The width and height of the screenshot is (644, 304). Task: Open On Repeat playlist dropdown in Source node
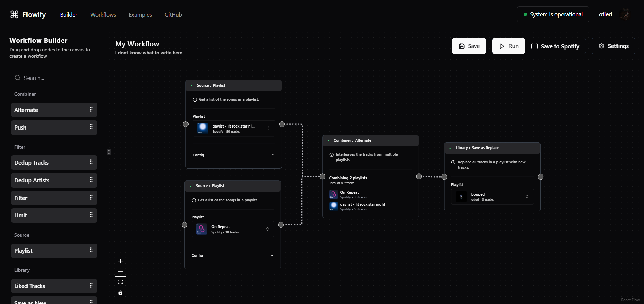[x=233, y=229]
